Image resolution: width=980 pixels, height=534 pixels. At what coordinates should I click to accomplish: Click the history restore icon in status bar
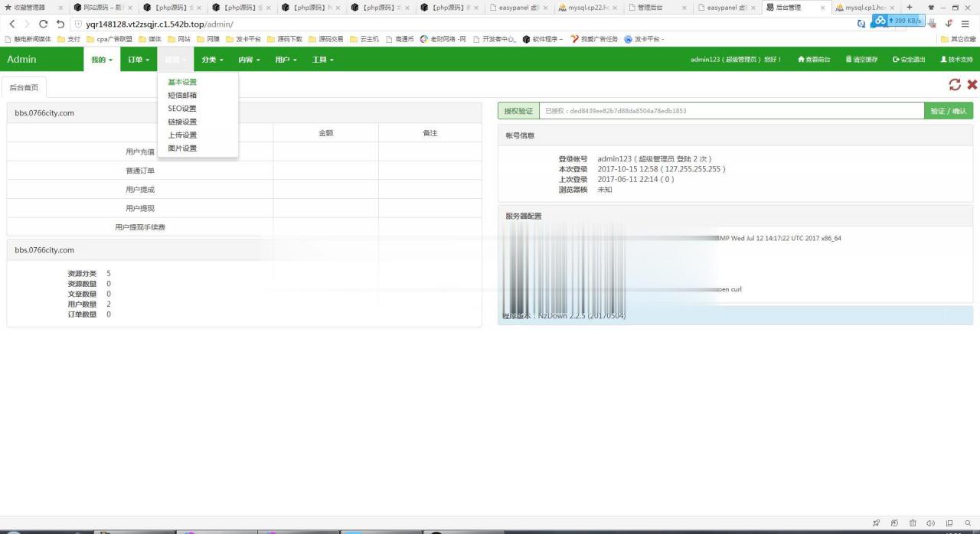(x=895, y=523)
